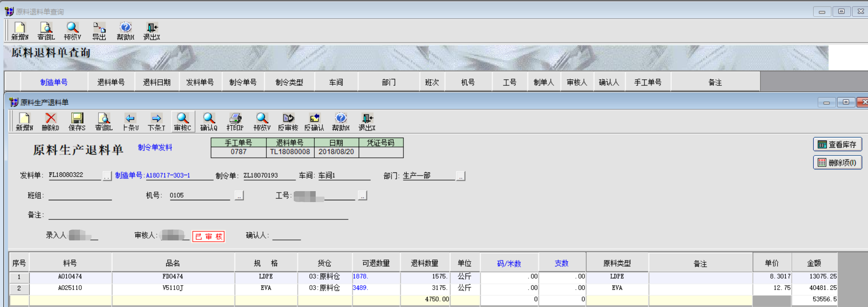
Task: Click 新增N in 原料生产退料单 toolbar
Action: tap(24, 122)
